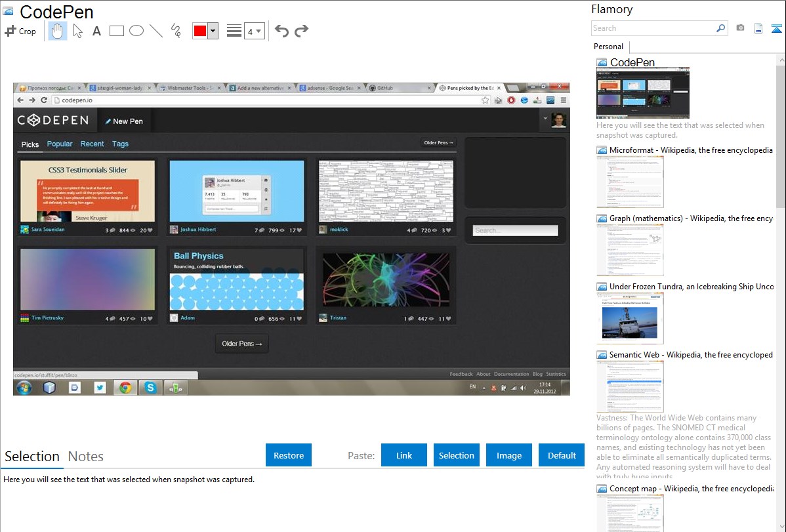This screenshot has height=532, width=786.
Task: Choose the text annotation tool
Action: pyautogui.click(x=96, y=31)
